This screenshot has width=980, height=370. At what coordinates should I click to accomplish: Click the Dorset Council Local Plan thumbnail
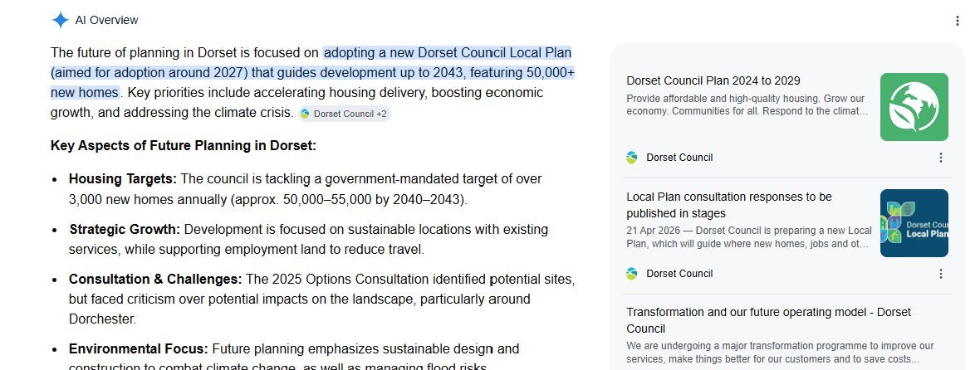[914, 223]
